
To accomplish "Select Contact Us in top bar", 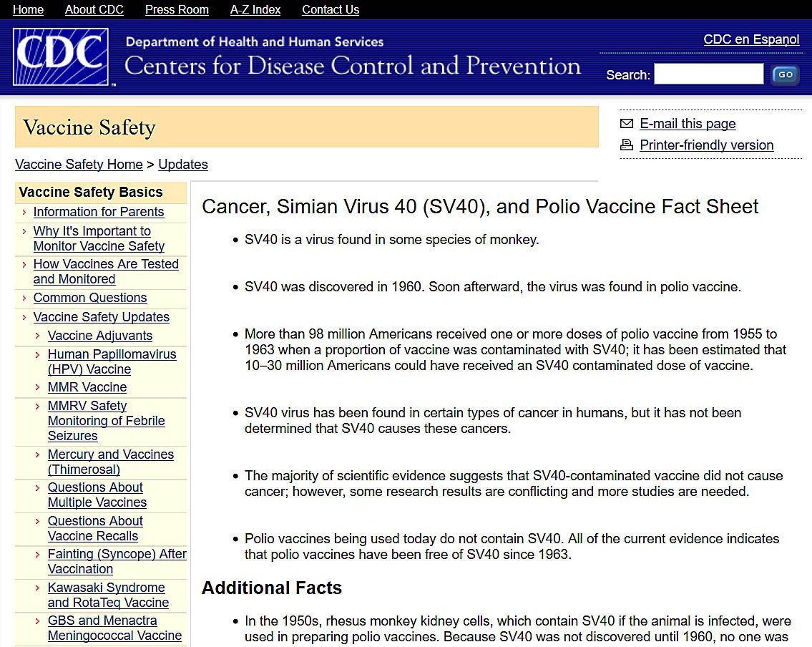I will [x=331, y=9].
